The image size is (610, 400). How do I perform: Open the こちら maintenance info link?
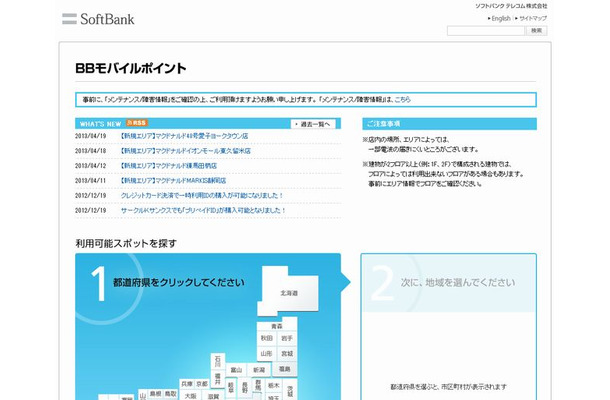click(402, 100)
